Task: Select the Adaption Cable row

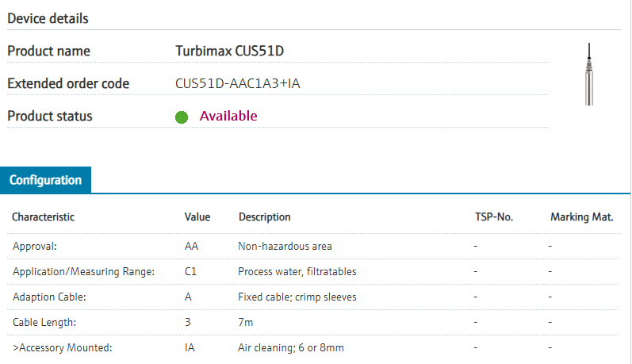Action: 48,297
